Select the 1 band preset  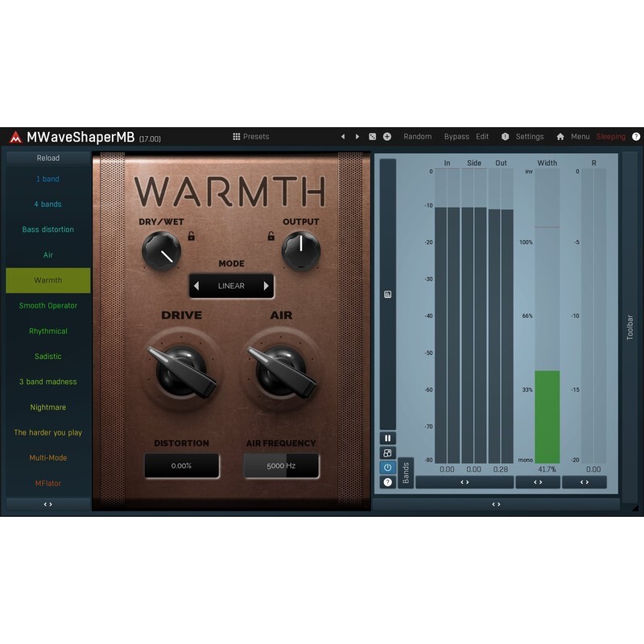48,179
